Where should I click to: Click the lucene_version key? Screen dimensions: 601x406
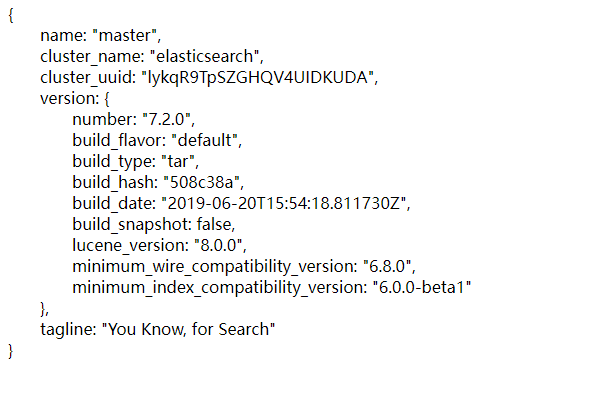[x=127, y=246]
